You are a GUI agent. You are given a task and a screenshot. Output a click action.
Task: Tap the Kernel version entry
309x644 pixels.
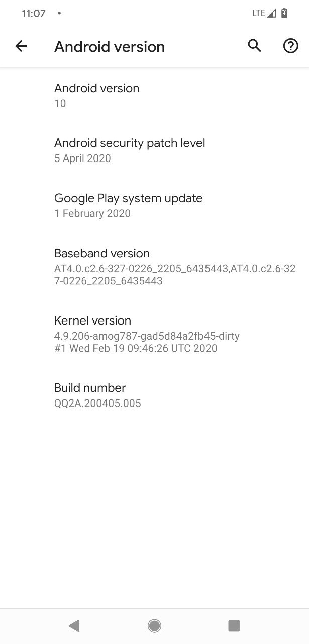154,334
